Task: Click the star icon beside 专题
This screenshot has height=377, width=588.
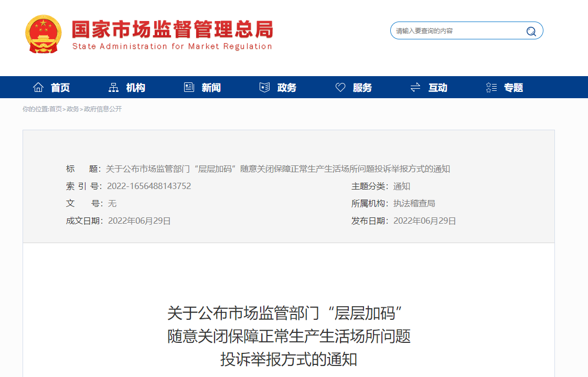Action: (x=491, y=87)
